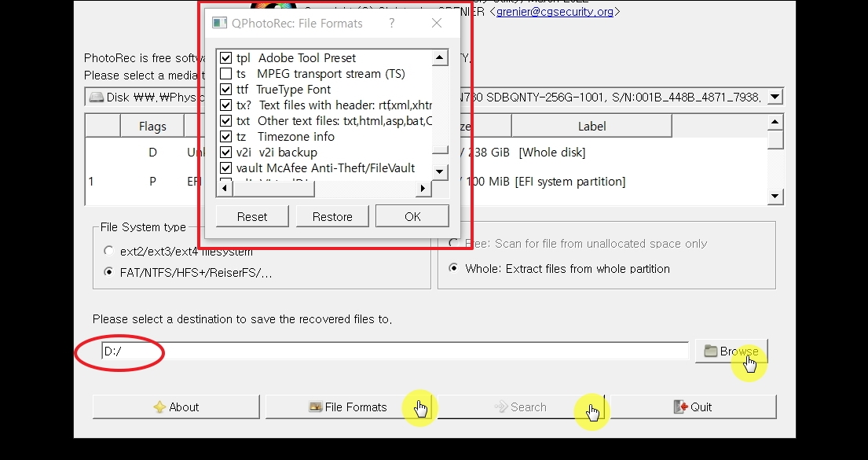Click the exit icon on Quit button
868x460 pixels.
click(681, 407)
